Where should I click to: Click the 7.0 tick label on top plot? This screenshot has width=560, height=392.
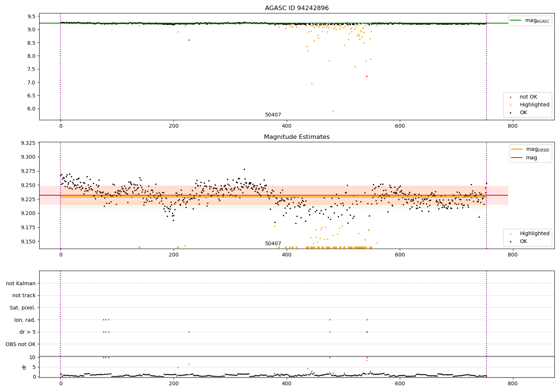[32, 83]
